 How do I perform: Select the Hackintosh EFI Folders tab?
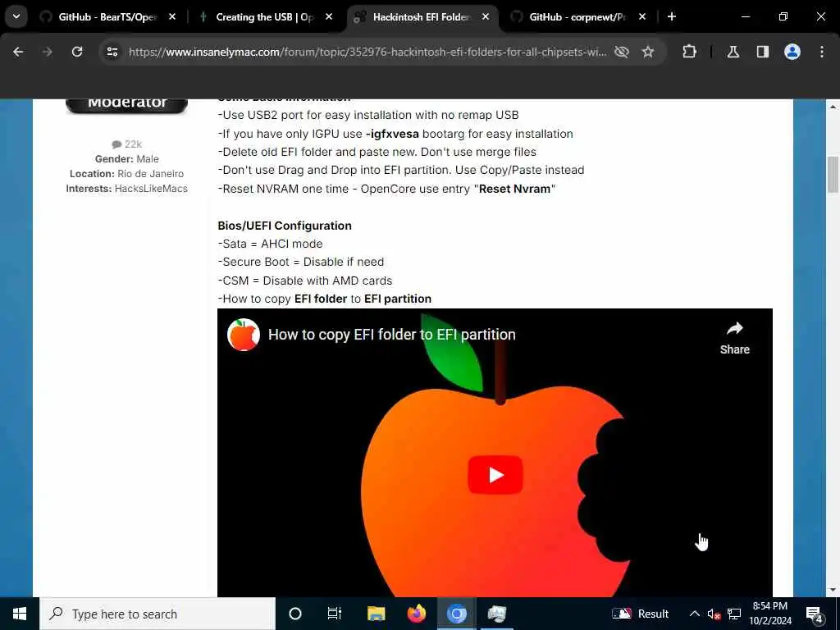click(422, 17)
